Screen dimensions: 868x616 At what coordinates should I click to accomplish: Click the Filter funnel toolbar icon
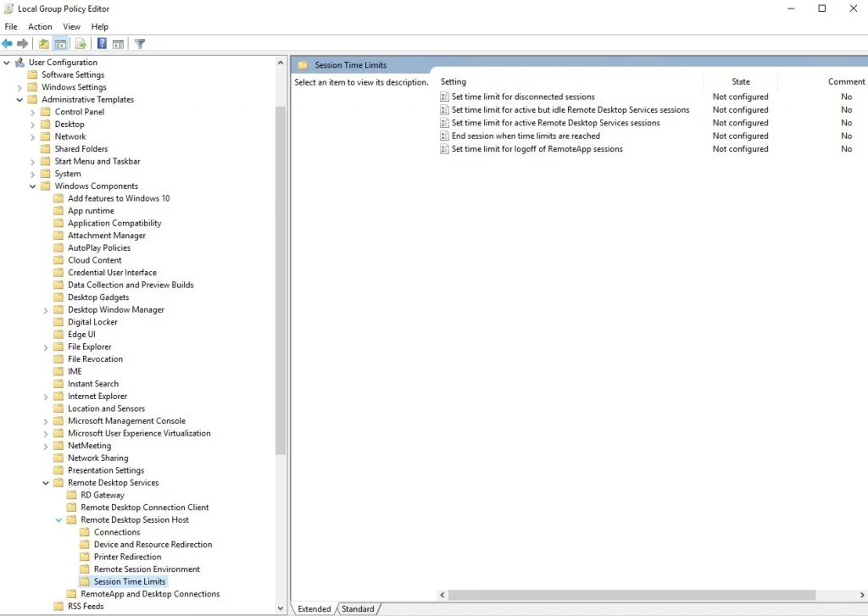[140, 44]
